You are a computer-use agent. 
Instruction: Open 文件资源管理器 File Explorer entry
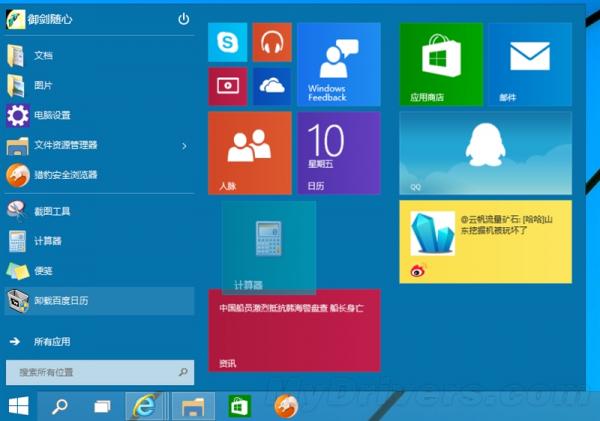pos(90,145)
